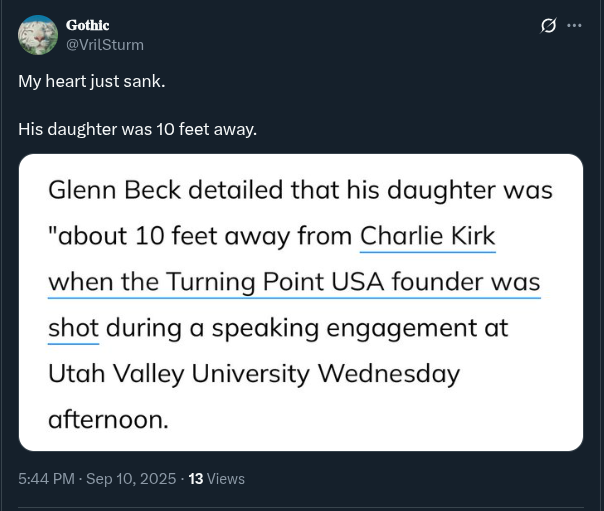This screenshot has height=511, width=604.
Task: Click the word "afternoon." in the image
Action: coord(108,420)
